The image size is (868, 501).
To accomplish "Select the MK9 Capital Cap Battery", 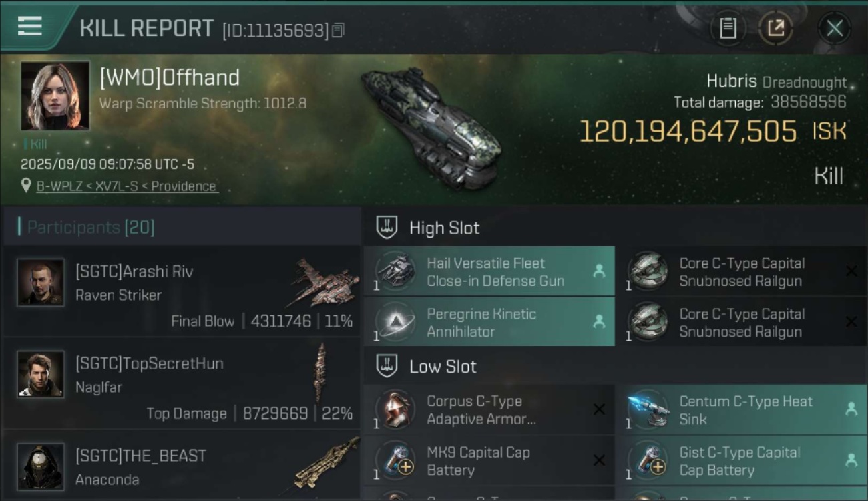I will [x=489, y=461].
